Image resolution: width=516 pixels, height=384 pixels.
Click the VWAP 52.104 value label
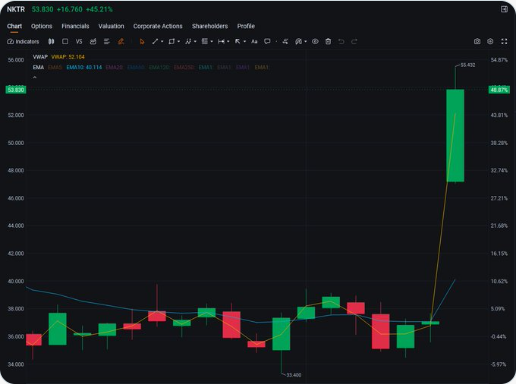point(68,57)
